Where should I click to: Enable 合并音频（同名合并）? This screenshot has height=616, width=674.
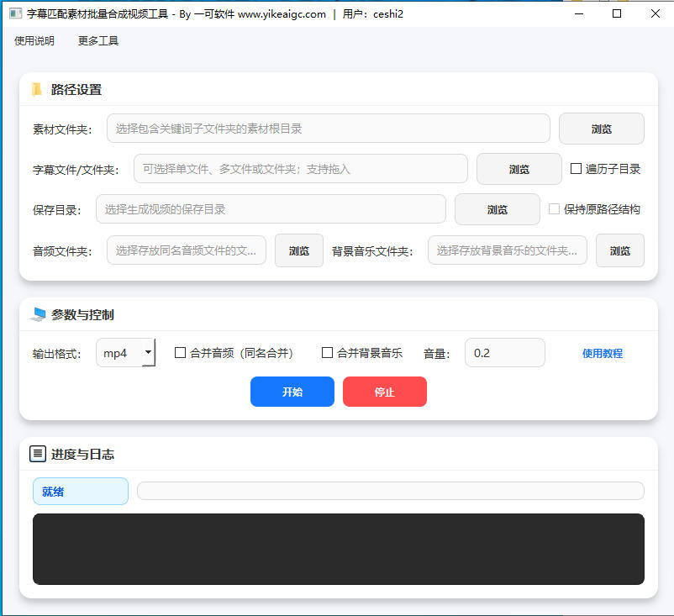click(x=180, y=353)
